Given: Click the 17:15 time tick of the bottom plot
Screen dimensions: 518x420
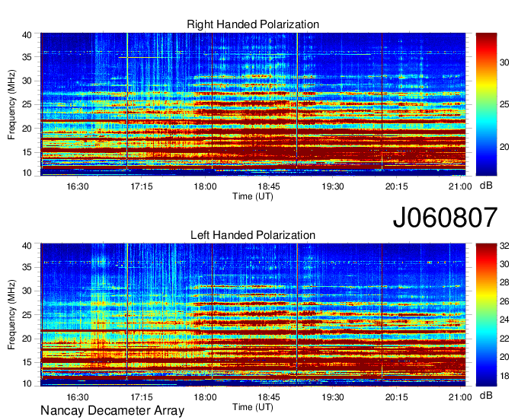Looking at the screenshot, I should tap(142, 397).
